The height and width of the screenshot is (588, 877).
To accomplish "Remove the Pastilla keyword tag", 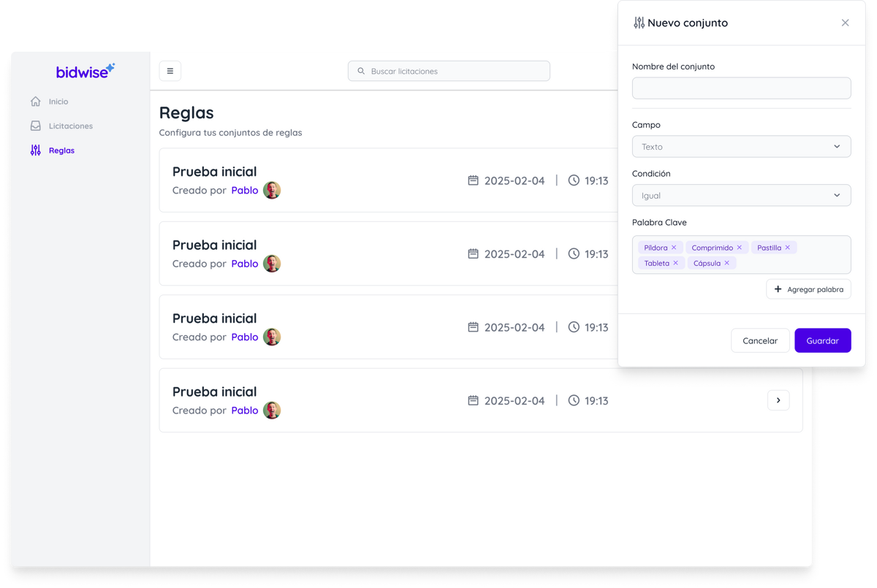I will coord(788,248).
